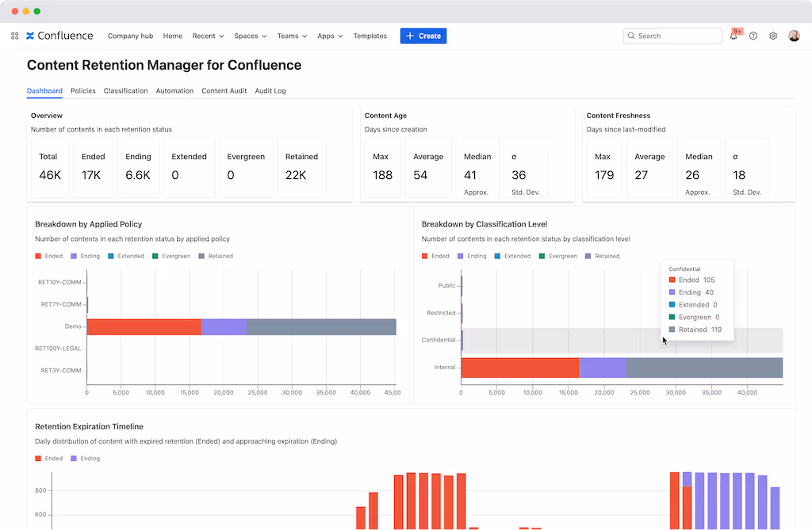Click red Ended segment of Internal bar
Image resolution: width=812 pixels, height=530 pixels.
click(x=520, y=368)
